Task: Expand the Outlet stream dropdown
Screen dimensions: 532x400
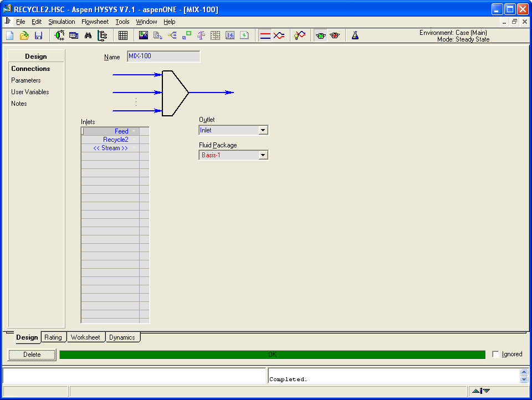Action: click(263, 130)
